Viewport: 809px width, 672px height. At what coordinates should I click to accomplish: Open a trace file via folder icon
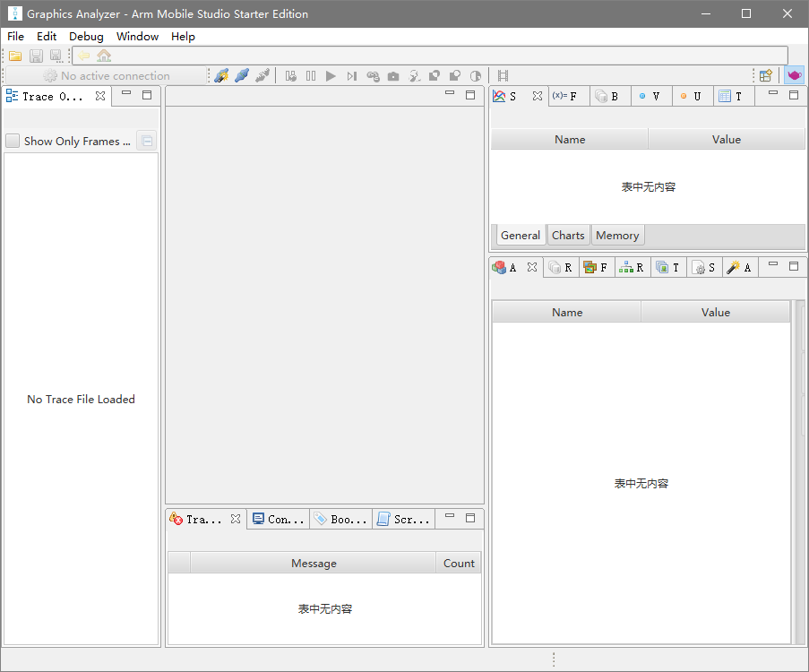[15, 56]
